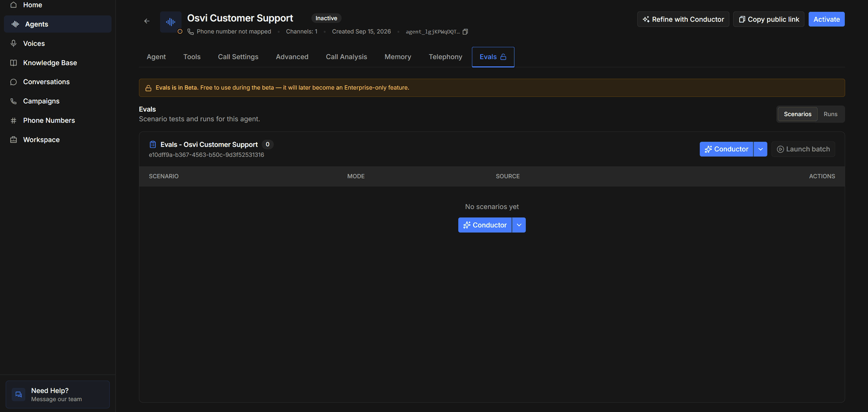Expand dropdown arrow beside Conductor below 'No scenarios yet'
This screenshot has height=412, width=868.
519,225
